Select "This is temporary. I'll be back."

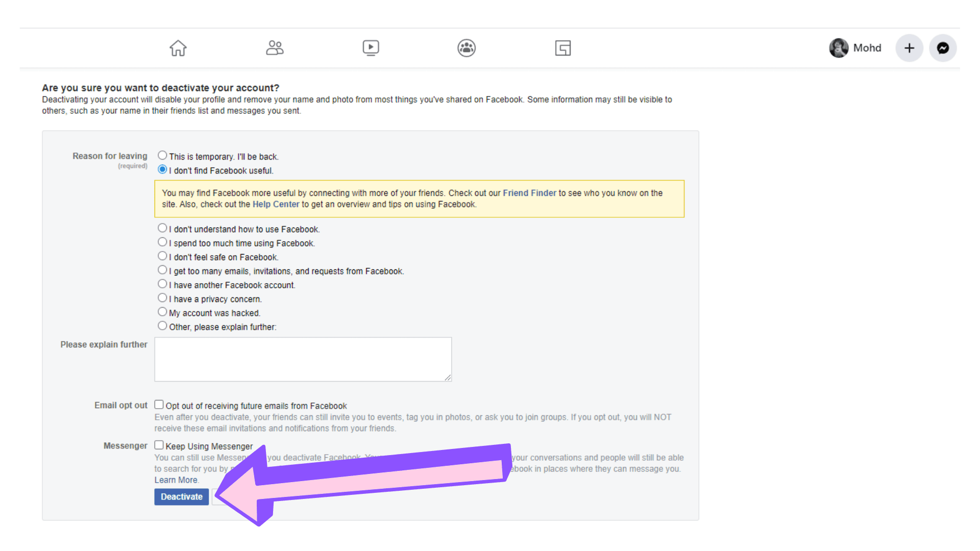coord(162,155)
